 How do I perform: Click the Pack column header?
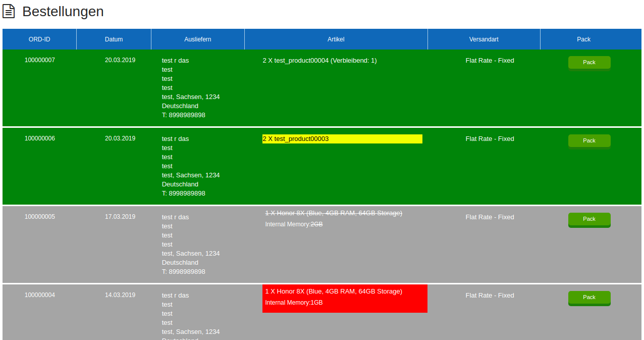[x=583, y=39]
